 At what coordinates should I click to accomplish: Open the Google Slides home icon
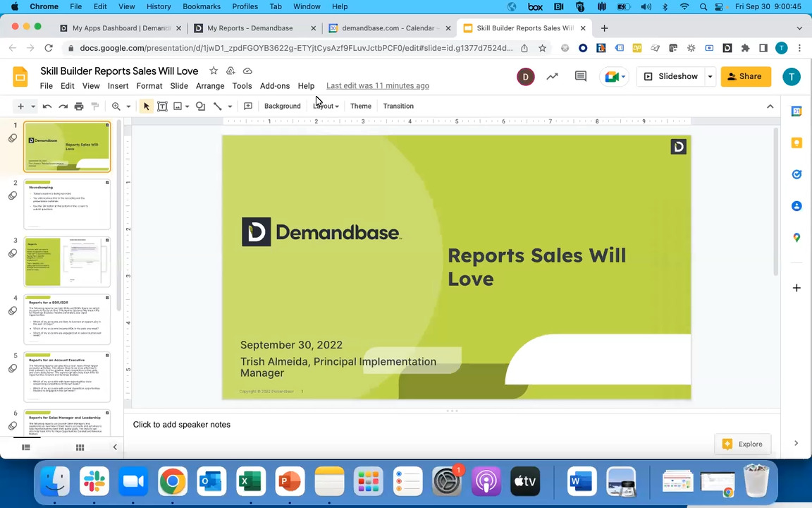20,77
